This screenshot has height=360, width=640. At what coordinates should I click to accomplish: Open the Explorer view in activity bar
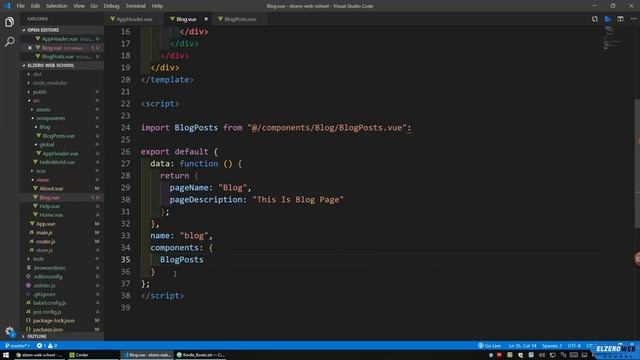[x=9, y=22]
